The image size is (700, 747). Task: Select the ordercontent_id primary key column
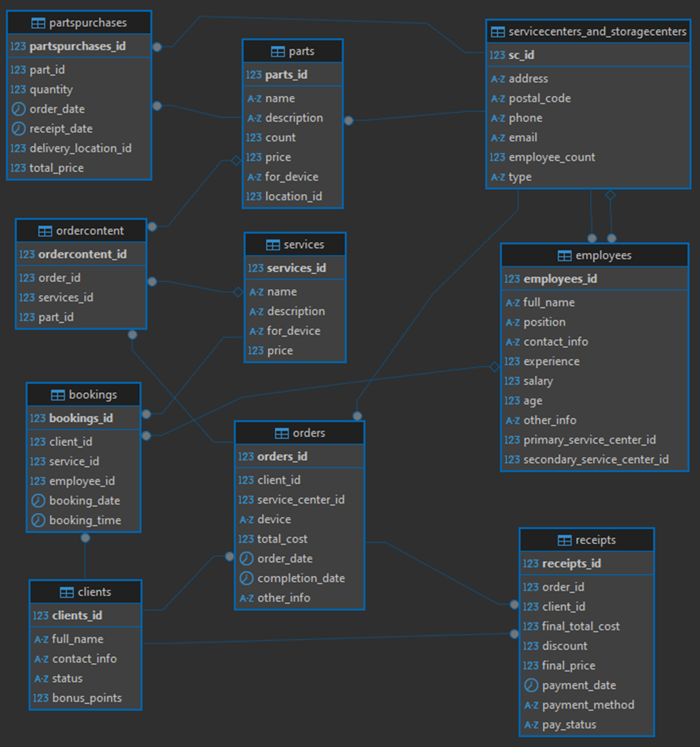(81, 255)
